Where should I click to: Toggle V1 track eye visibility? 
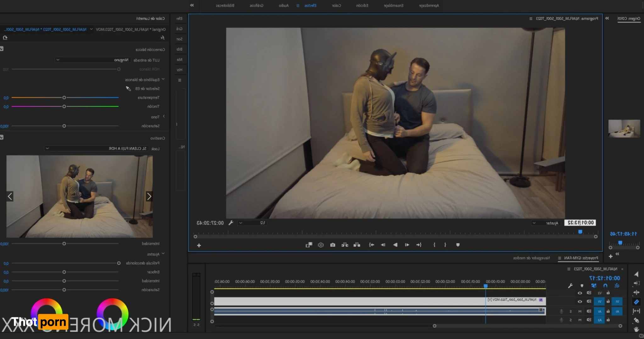(x=580, y=302)
